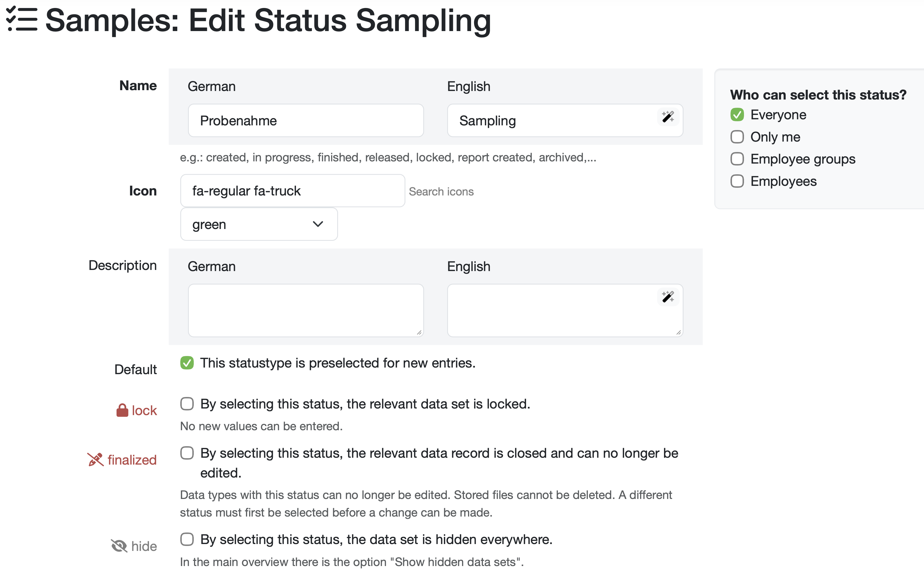924x574 pixels.
Task: Tick the Employee groups checkbox
Action: [x=737, y=159]
